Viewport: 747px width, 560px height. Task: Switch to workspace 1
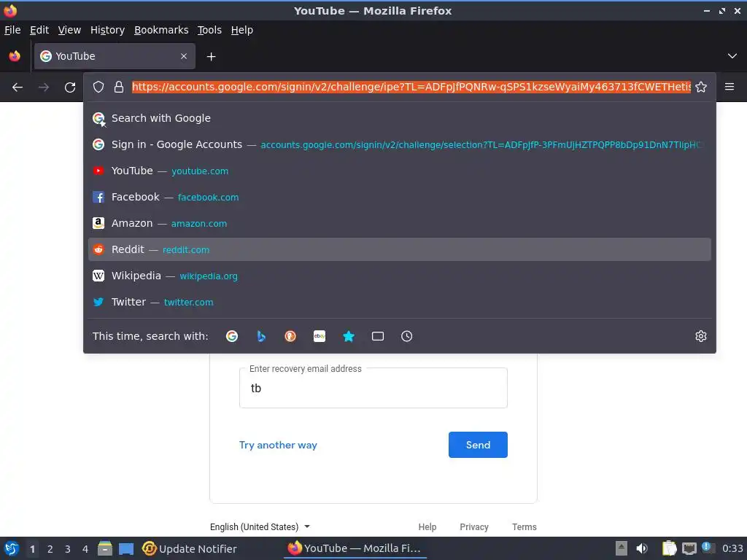pos(32,549)
